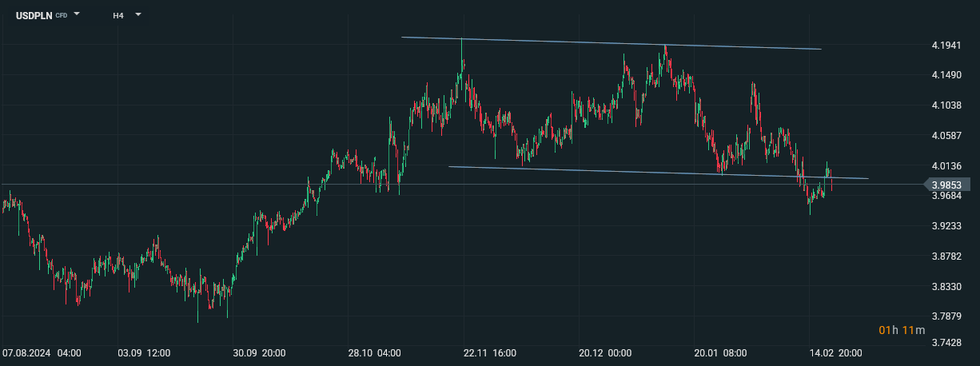Screen dimensions: 980x366
Task: Select the USDPLN symbol name
Action: pos(34,15)
